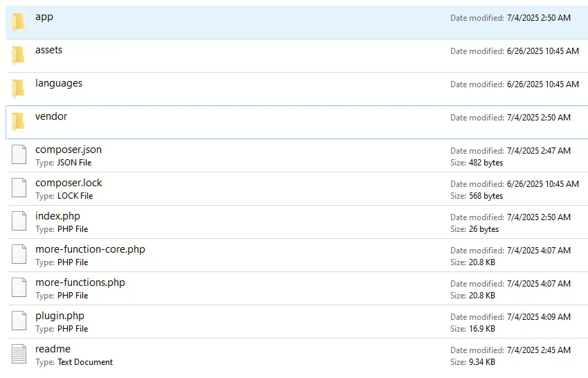Image resolution: width=588 pixels, height=378 pixels.
Task: Click the index.php file icon
Action: (19, 222)
